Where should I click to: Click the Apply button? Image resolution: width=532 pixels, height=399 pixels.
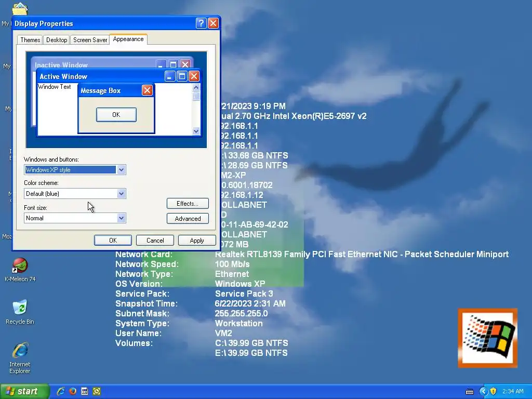(x=197, y=240)
